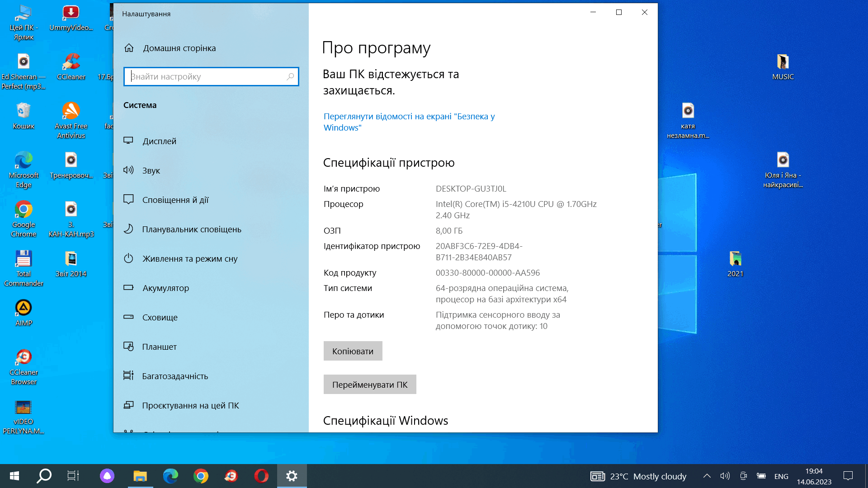Open the Action Center notifications icon
868x488 pixels.
pyautogui.click(x=848, y=476)
